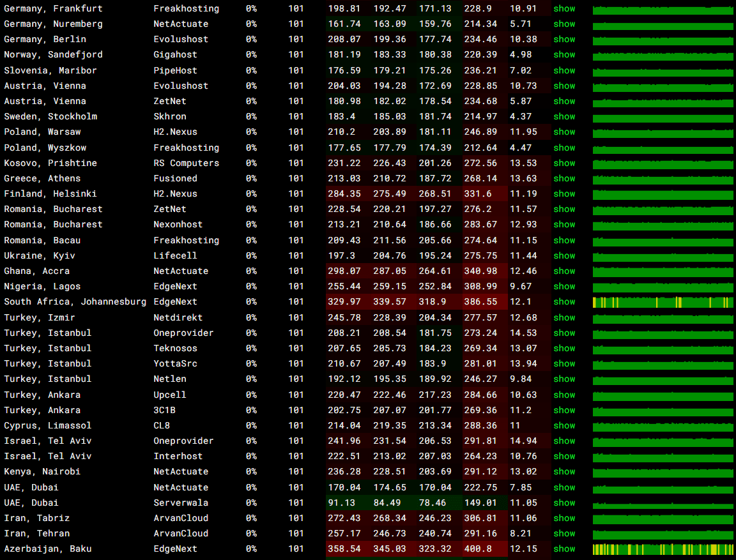Image resolution: width=736 pixels, height=560 pixels.
Task: Open 'show' for Kosovo, Prishtine row
Action: tap(564, 163)
